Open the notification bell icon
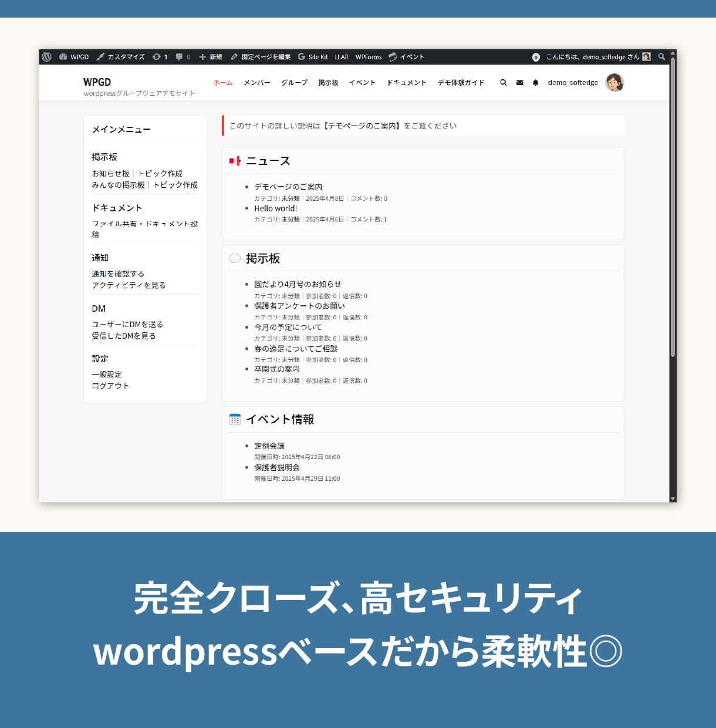 [535, 83]
